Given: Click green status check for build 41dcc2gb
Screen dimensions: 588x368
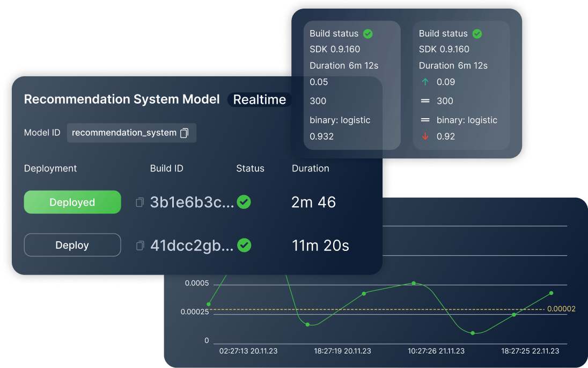Looking at the screenshot, I should pyautogui.click(x=244, y=245).
